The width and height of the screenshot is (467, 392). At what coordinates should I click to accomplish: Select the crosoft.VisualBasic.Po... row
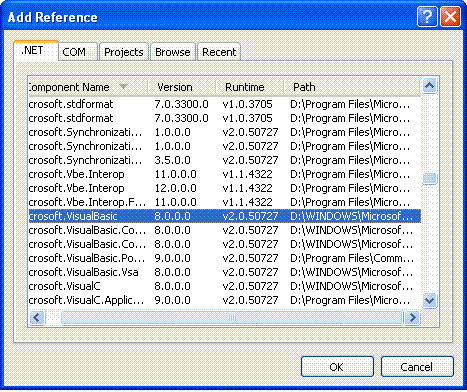(225, 258)
